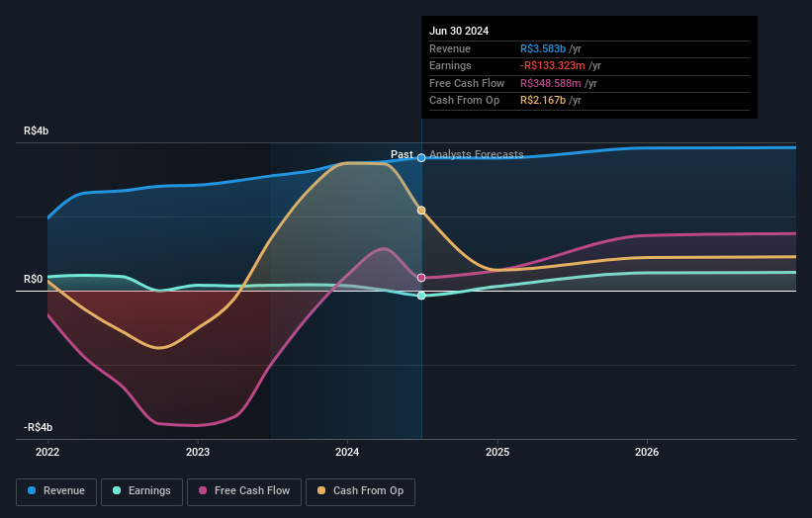Image resolution: width=812 pixels, height=518 pixels.
Task: Click the Revenue row label in tooltip
Action: pos(450,48)
